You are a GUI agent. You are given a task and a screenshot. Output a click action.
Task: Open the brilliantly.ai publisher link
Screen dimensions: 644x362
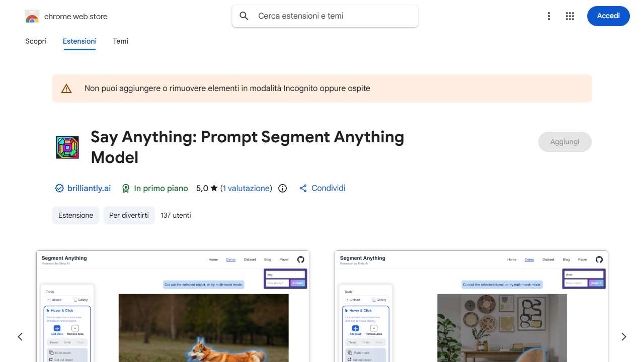[89, 189]
